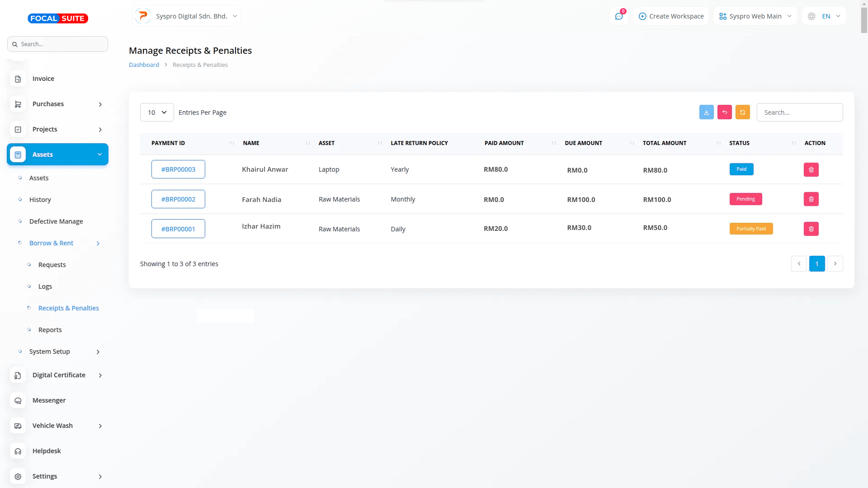The width and height of the screenshot is (868, 488).
Task: Click the table search input field
Action: [x=799, y=113]
